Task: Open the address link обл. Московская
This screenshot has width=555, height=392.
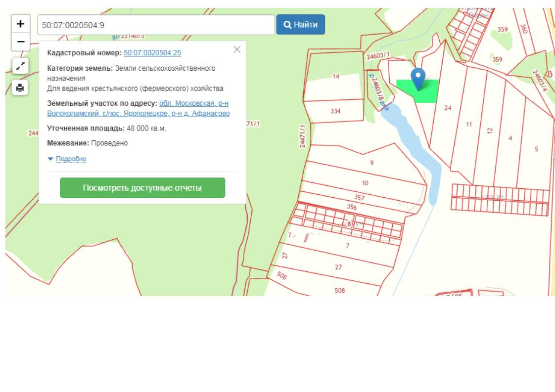Action: point(139,108)
